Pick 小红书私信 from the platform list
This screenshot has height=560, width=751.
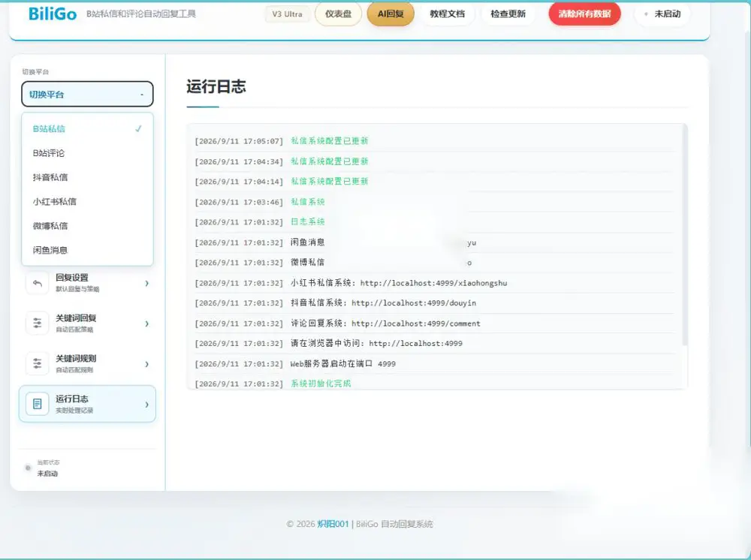[87, 201]
